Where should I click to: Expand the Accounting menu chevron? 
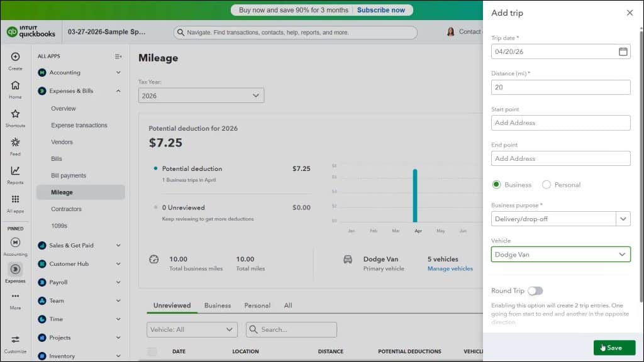(x=118, y=73)
